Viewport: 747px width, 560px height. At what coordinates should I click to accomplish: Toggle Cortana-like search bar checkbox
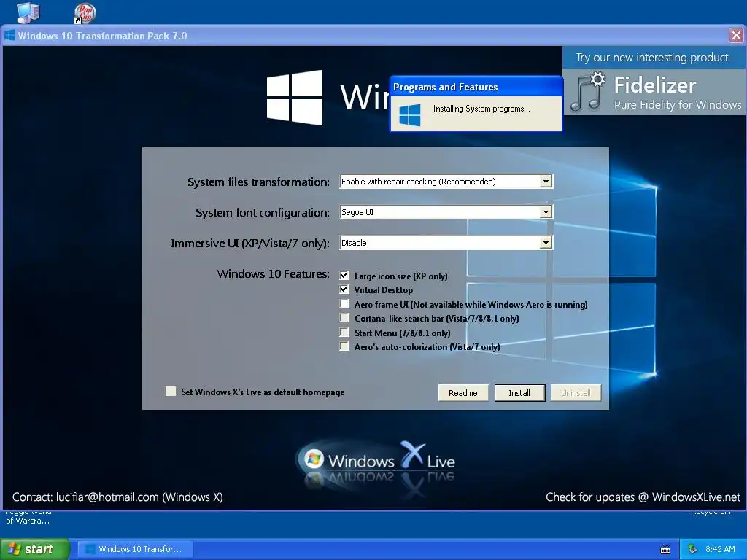point(344,318)
